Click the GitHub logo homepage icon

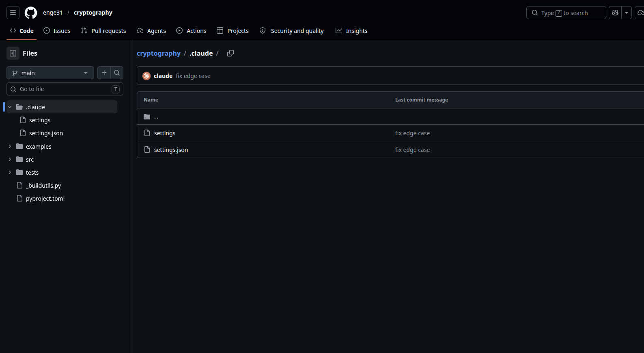(31, 13)
